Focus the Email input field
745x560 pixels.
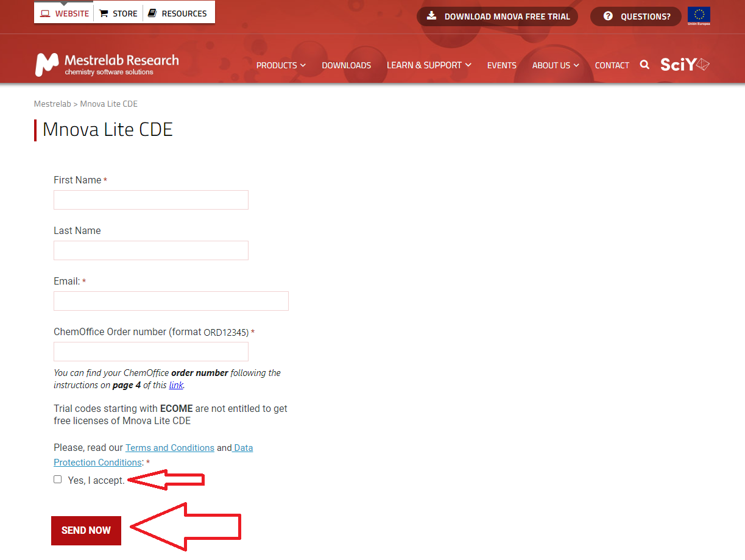point(171,301)
